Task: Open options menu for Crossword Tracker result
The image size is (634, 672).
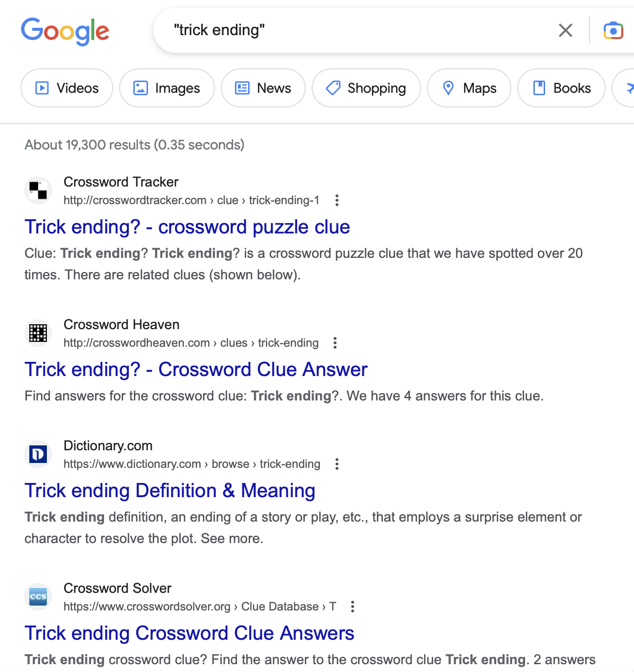Action: coord(337,200)
